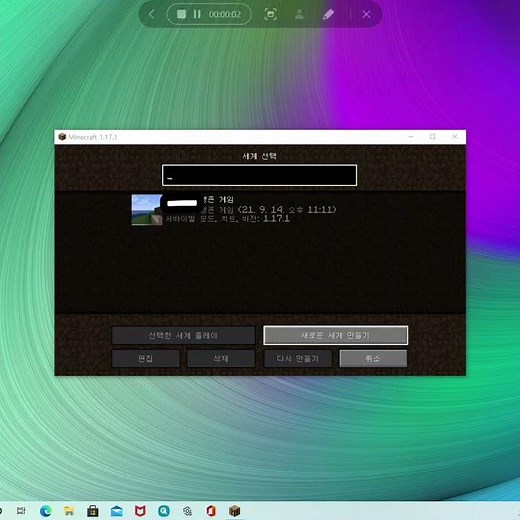Viewport: 520px width, 520px height.
Task: Open Office app from taskbar
Action: pos(211,511)
